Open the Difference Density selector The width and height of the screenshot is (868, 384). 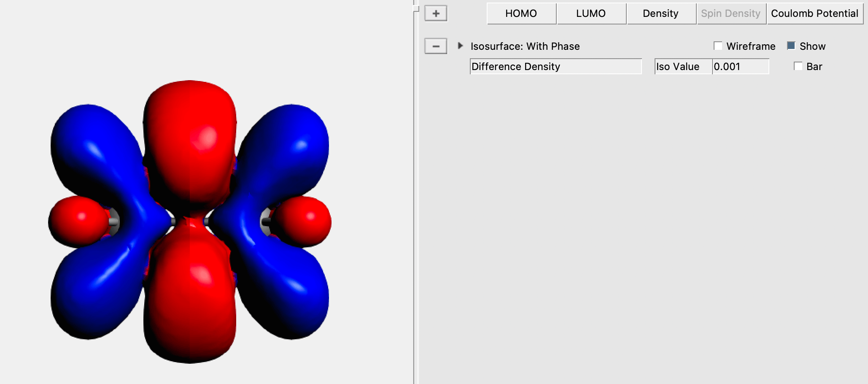pyautogui.click(x=556, y=66)
